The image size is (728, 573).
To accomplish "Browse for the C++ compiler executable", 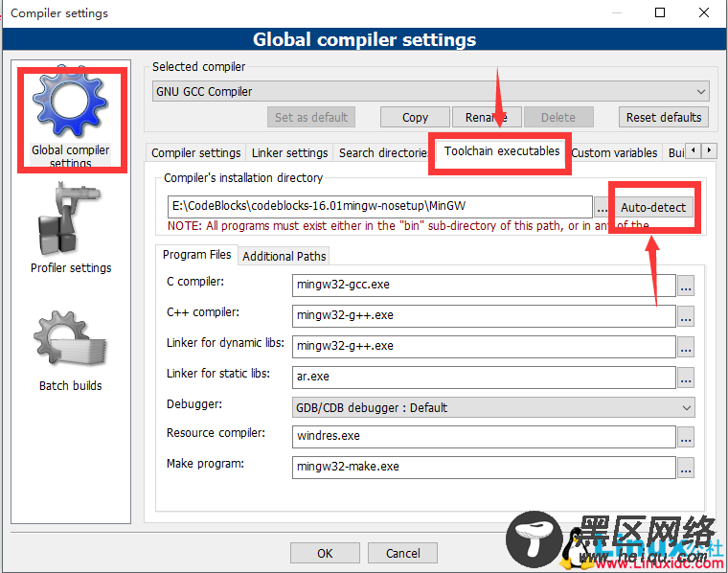I will point(686,316).
